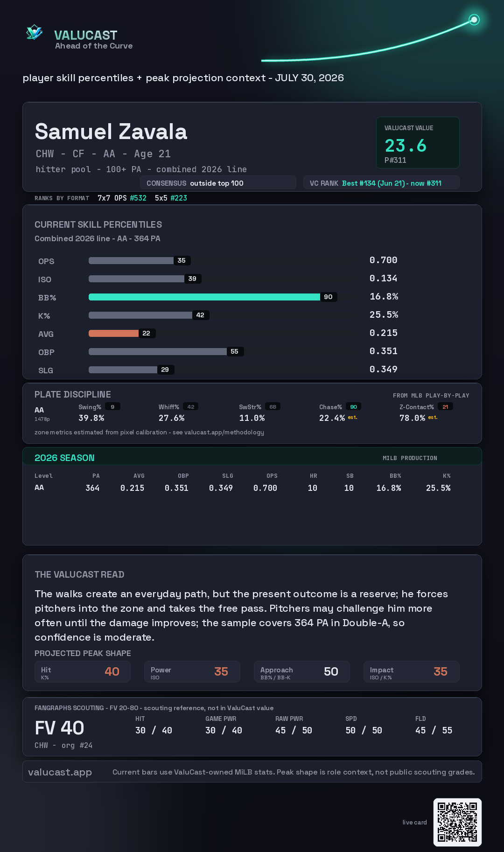The height and width of the screenshot is (852, 504).
Task: Click the Swing% 9 percentile badge
Action: [x=112, y=407]
